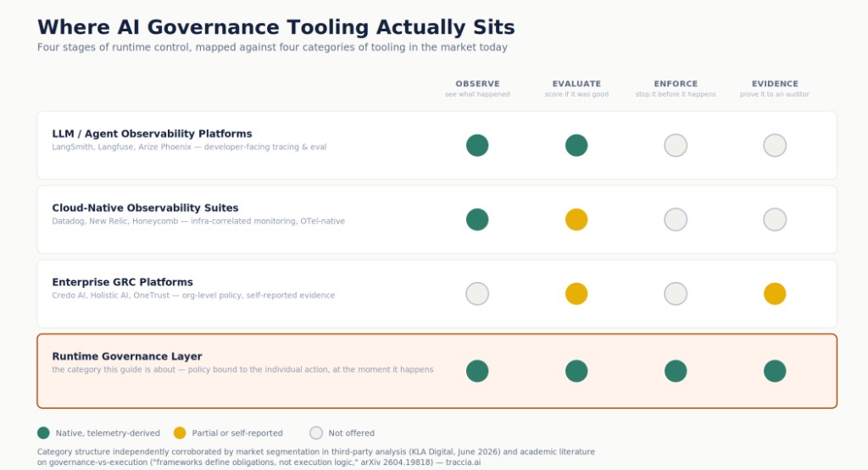Click the yellow Evaluate dot for Enterprise GRC Platforms
Image resolution: width=868 pixels, height=470 pixels.
[576, 294]
